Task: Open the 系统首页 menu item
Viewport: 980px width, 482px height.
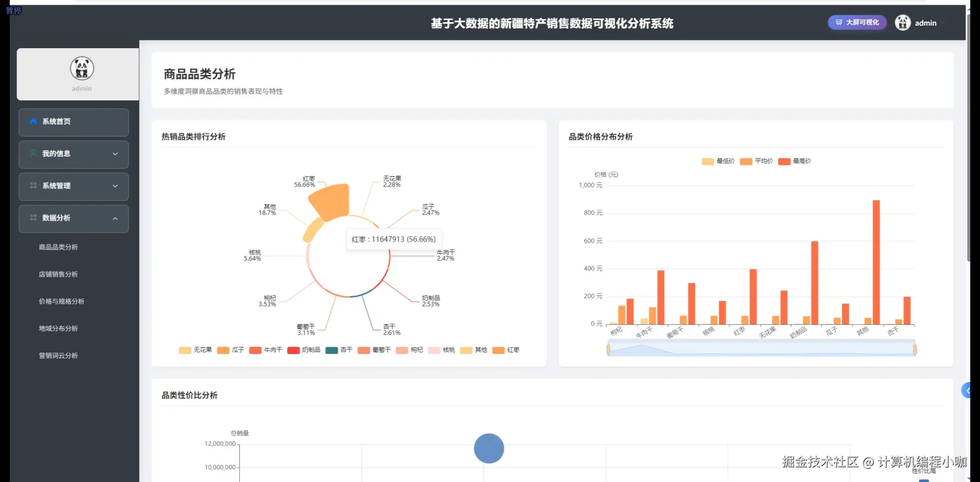Action: [74, 122]
